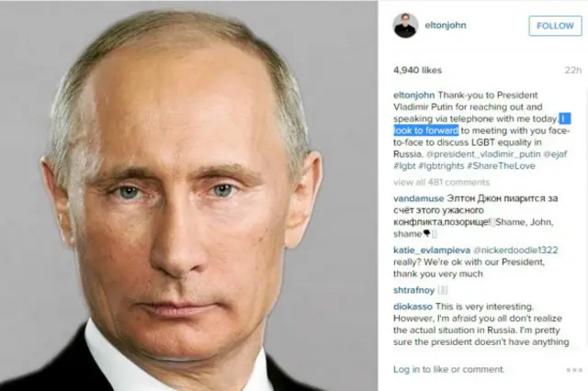Open the @nickerdoodle1322 mention
This screenshot has width=588, height=391.
[x=515, y=251]
